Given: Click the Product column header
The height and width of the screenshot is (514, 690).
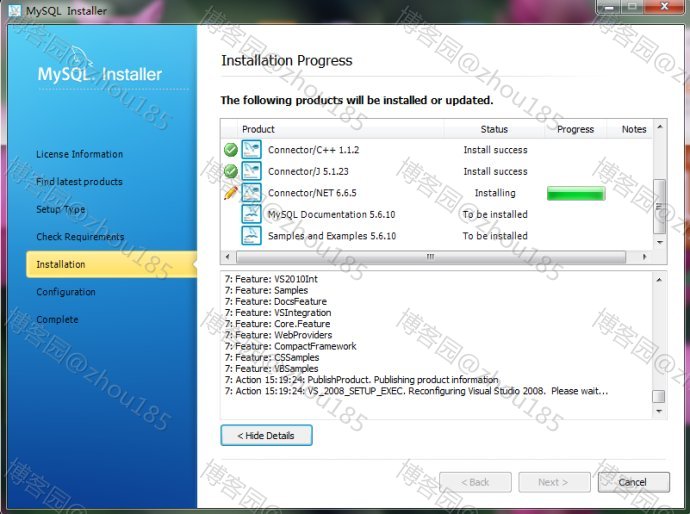Looking at the screenshot, I should [258, 129].
